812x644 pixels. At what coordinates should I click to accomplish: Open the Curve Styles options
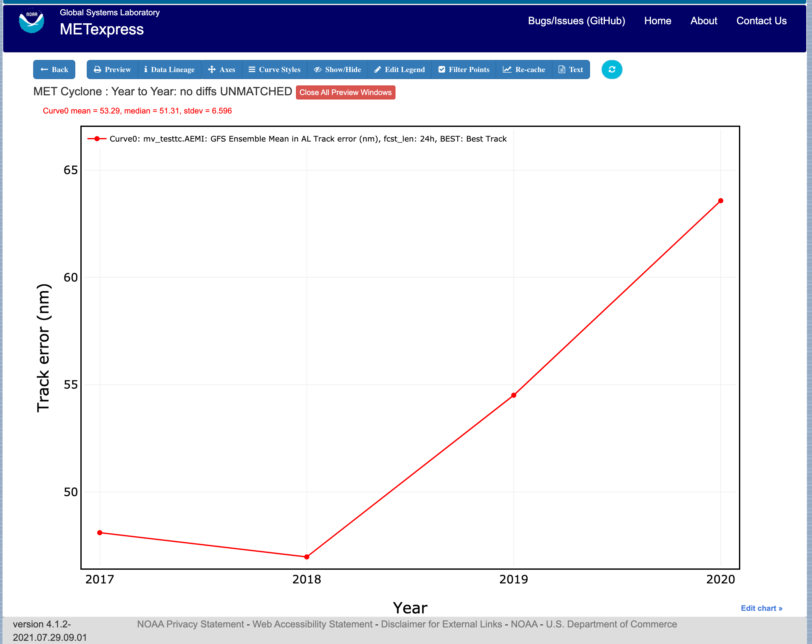[x=275, y=70]
